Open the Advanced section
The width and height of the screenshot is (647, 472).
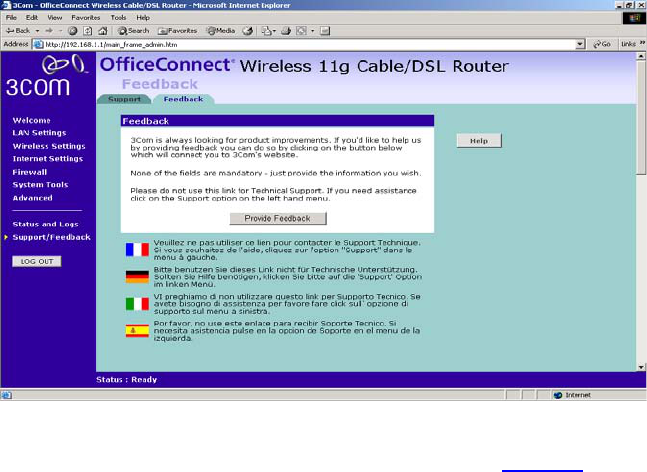[32, 198]
